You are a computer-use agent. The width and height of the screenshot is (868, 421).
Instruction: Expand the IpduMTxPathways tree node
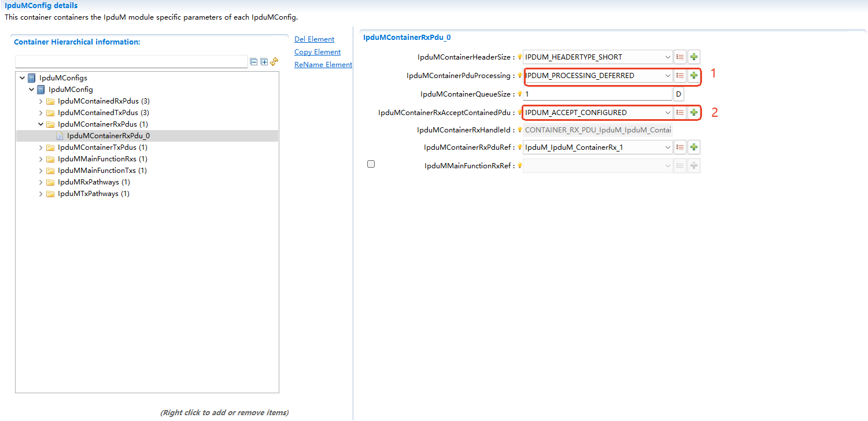41,194
